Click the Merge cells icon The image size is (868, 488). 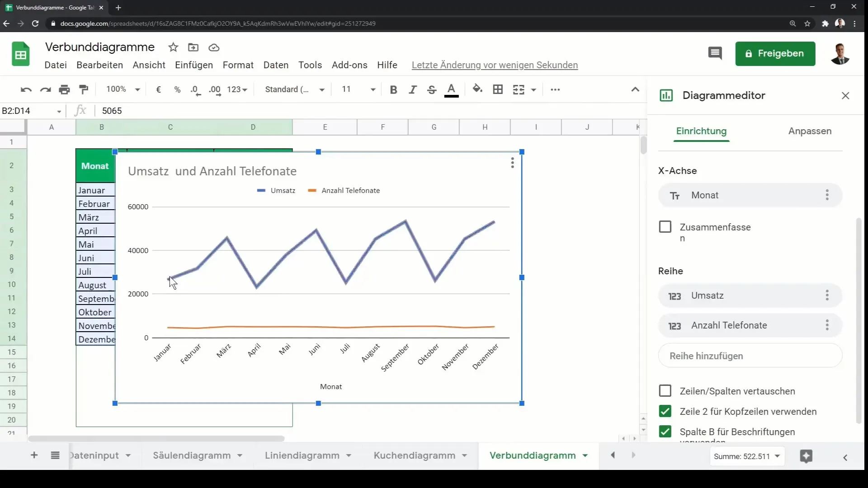click(519, 89)
